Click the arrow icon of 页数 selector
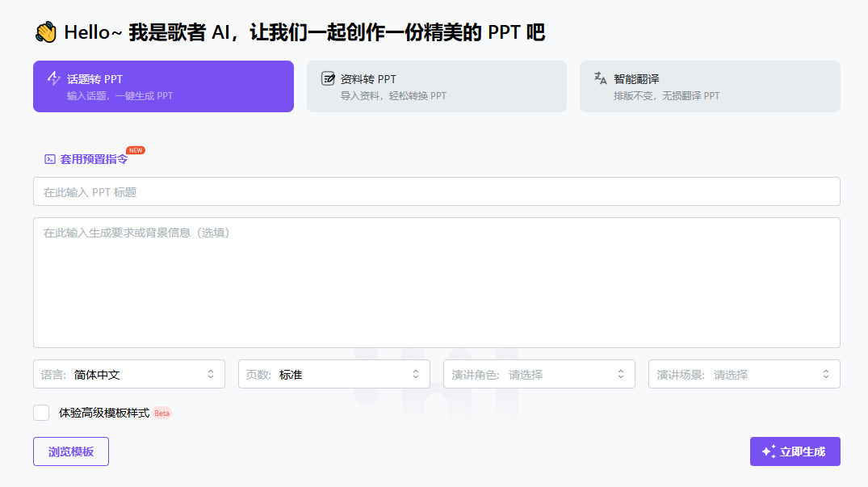Image resolution: width=868 pixels, height=487 pixels. 416,374
